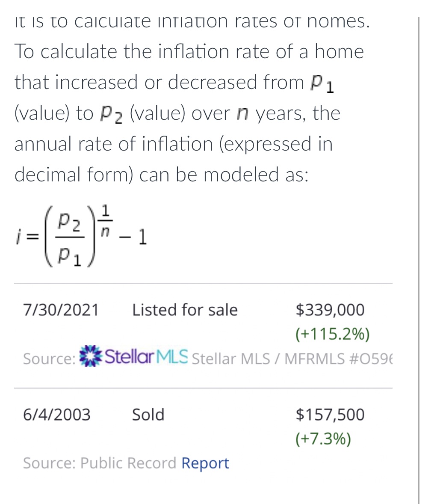Image resolution: width=440 pixels, height=504 pixels.
Task: Click the Source: Public Record text
Action: pos(100,463)
